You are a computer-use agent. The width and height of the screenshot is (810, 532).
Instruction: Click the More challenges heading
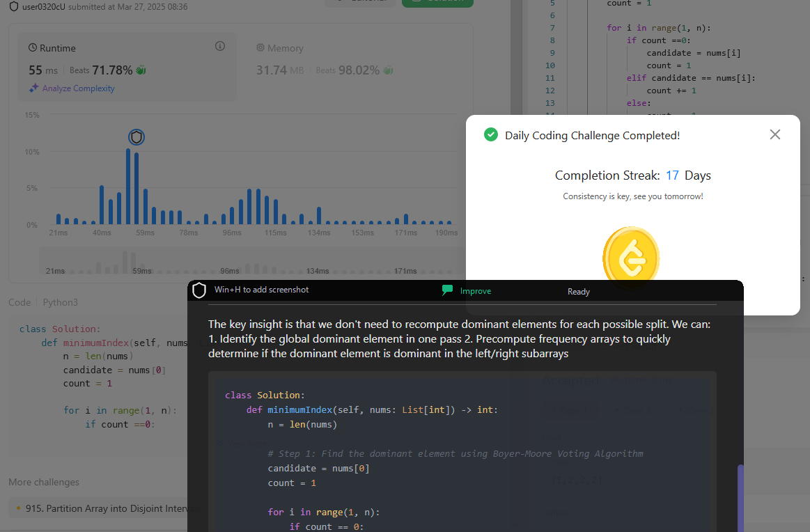point(44,482)
